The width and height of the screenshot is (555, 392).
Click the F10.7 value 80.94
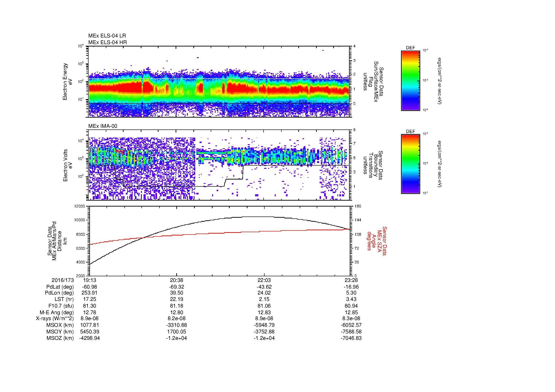[351, 306]
